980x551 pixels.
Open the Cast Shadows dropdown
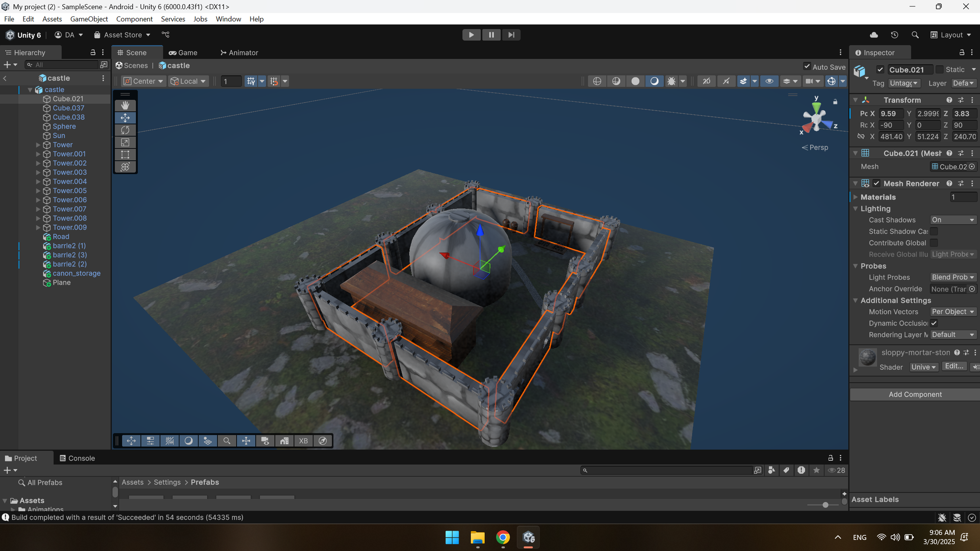coord(952,220)
